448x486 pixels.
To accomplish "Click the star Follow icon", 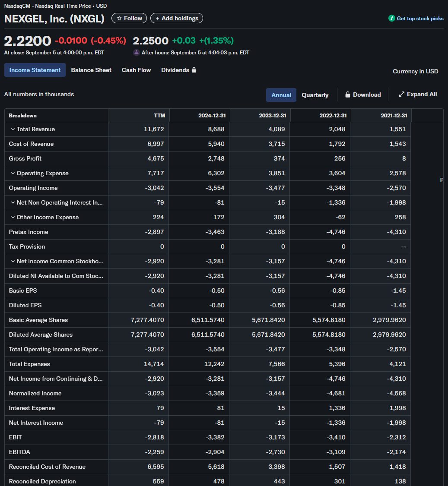I will (x=119, y=18).
